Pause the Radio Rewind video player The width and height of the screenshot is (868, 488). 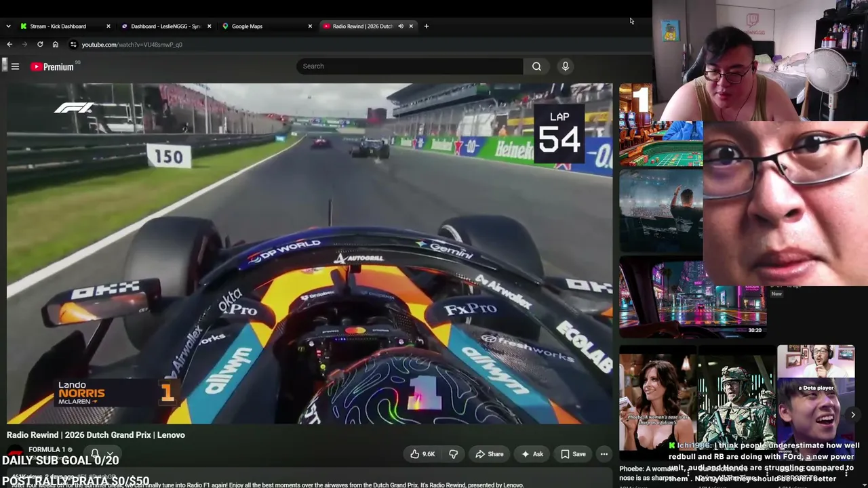coord(310,253)
